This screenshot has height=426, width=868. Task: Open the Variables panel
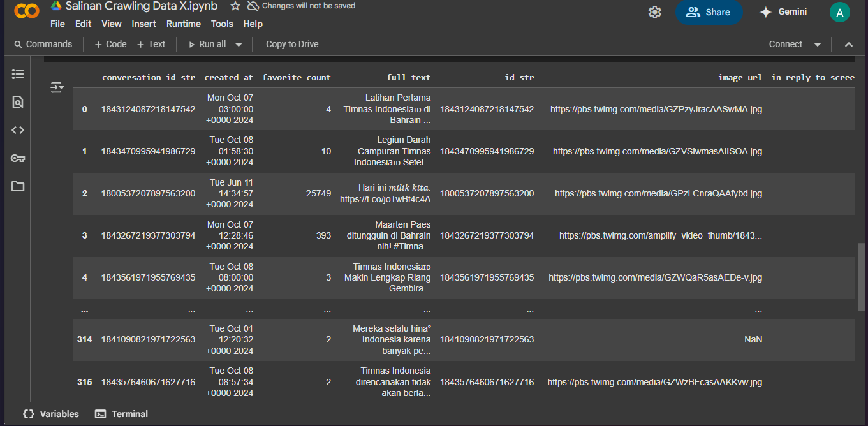click(51, 414)
